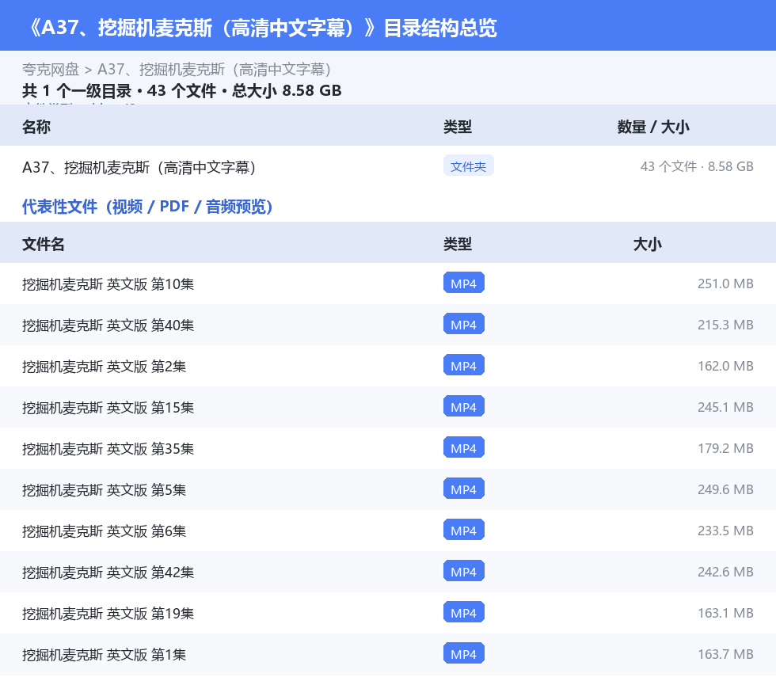Click the MP4 badge for 第15集
This screenshot has height=700, width=776.
464,406
